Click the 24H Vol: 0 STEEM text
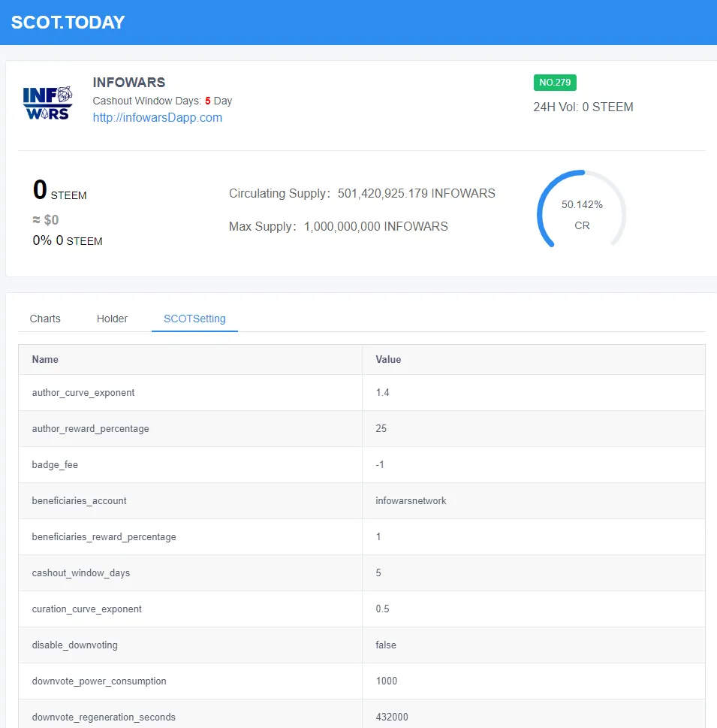This screenshot has height=728, width=717. point(583,107)
